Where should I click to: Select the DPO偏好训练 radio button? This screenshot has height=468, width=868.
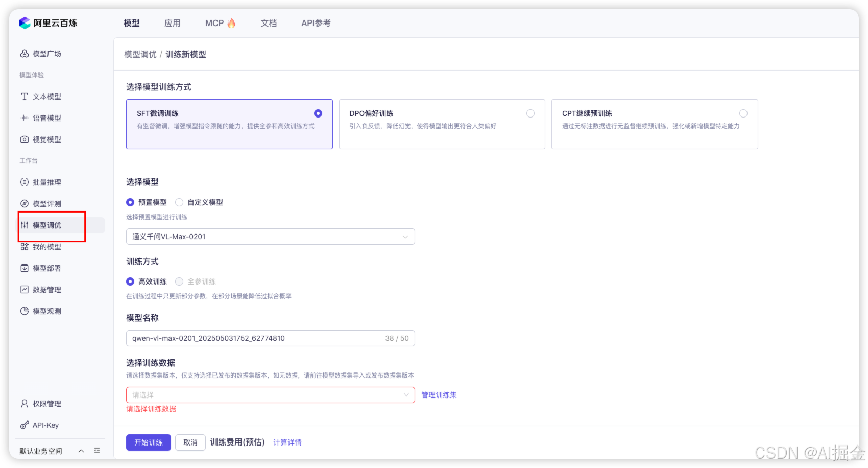[531, 113]
